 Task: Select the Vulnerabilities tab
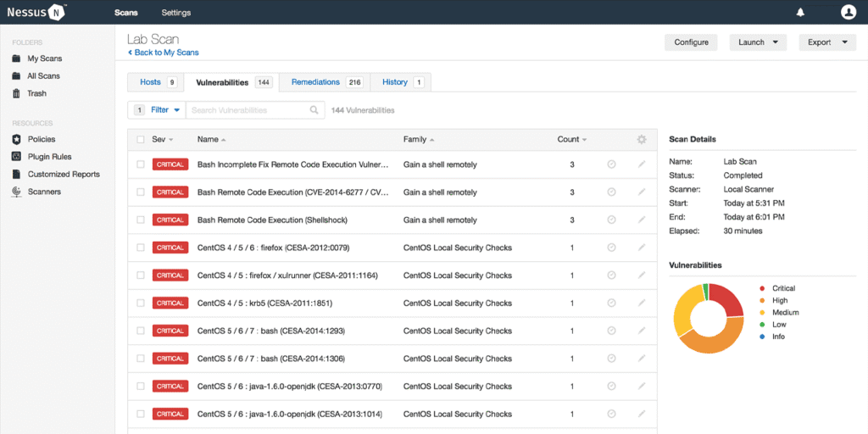231,82
